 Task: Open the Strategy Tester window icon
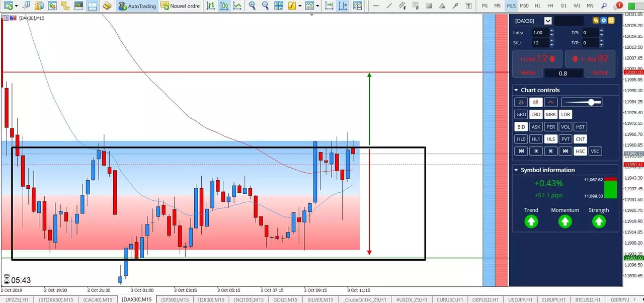(x=92, y=6)
